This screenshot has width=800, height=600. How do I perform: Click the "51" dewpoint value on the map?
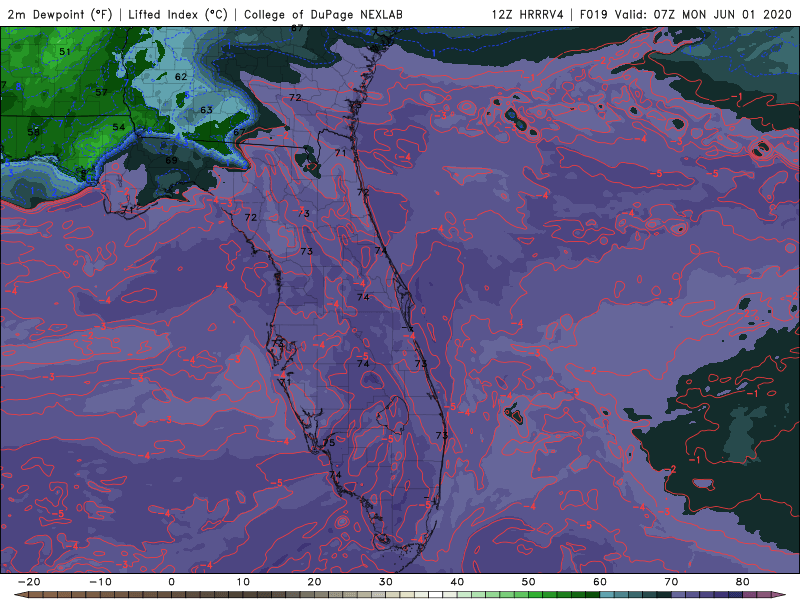[x=65, y=52]
